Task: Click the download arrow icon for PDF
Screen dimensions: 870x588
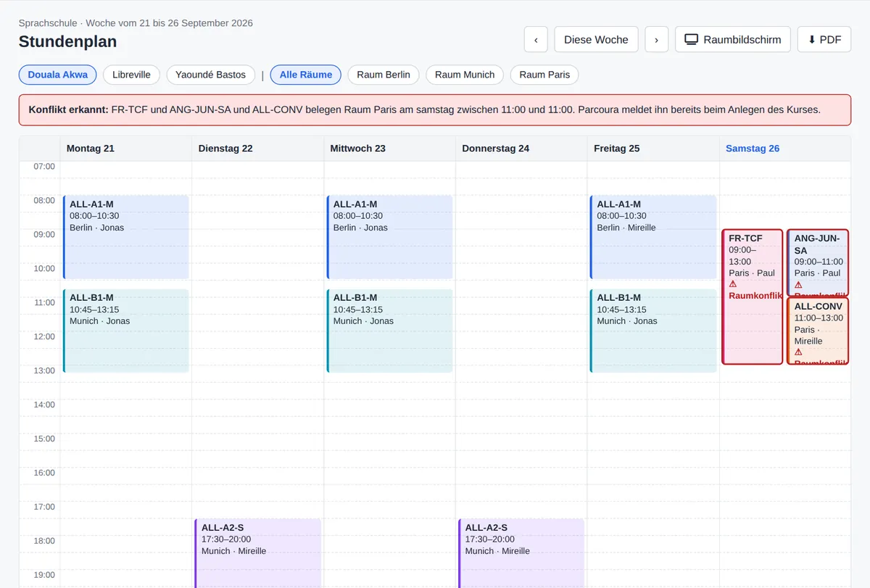Action: click(x=812, y=39)
